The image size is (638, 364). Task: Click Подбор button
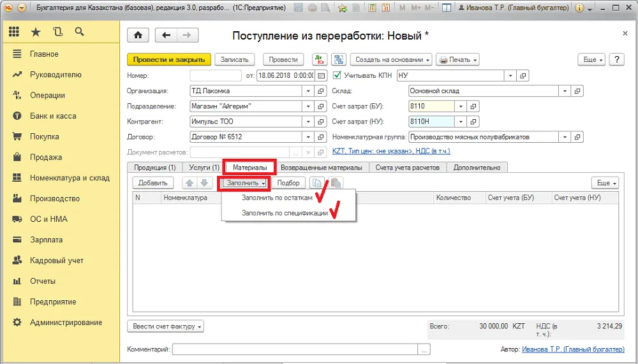pos(288,183)
